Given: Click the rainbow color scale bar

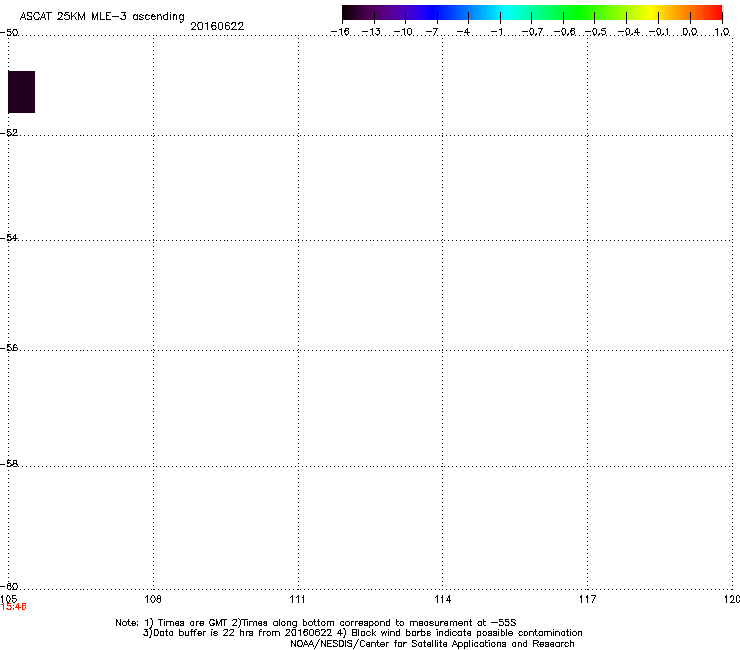Looking at the screenshot, I should click(x=532, y=12).
